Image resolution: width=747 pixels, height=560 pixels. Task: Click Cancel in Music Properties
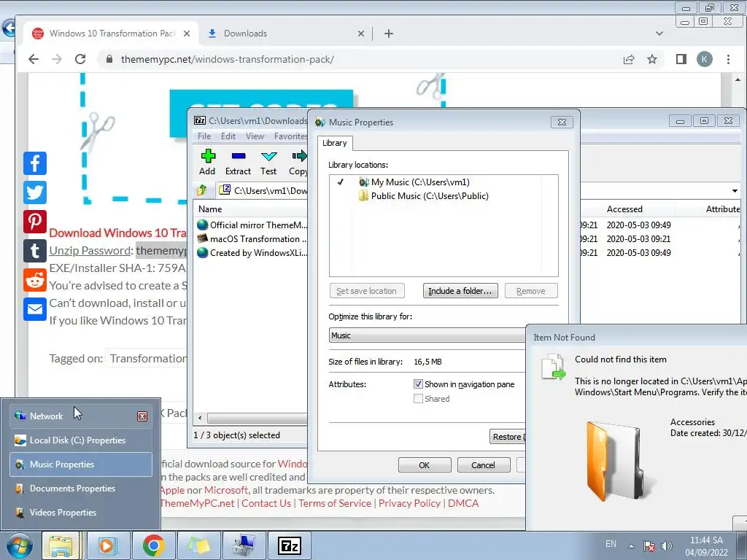[x=484, y=464]
